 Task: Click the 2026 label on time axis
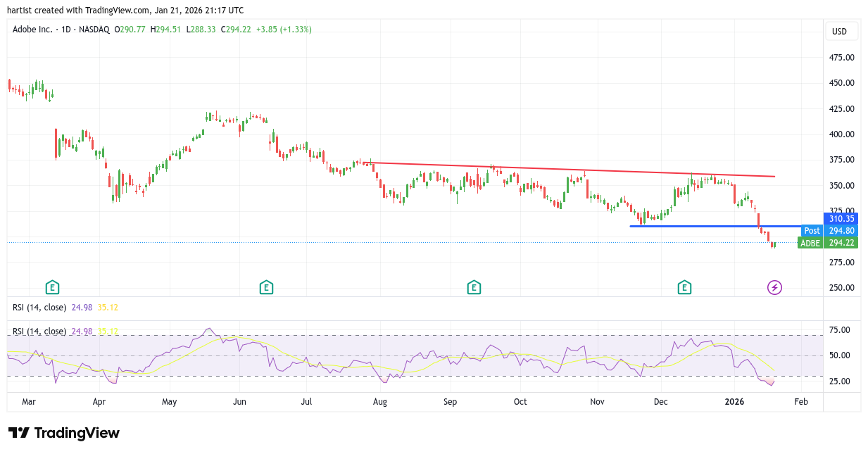pos(735,402)
